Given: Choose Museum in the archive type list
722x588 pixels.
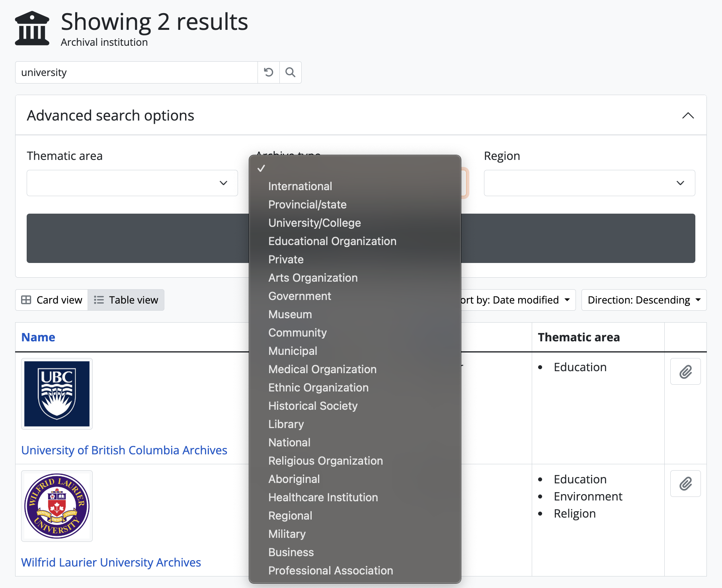Looking at the screenshot, I should point(290,314).
